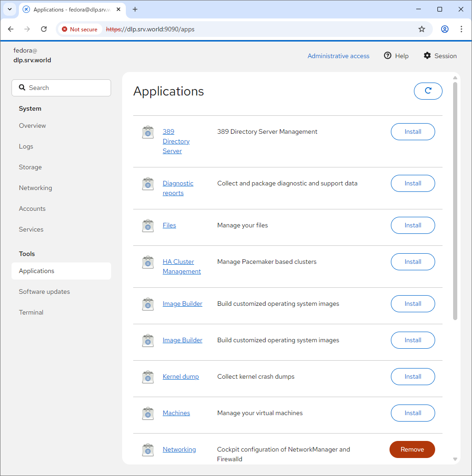Click the Files app package icon
Image resolution: width=472 pixels, height=476 pixels.
point(147,226)
